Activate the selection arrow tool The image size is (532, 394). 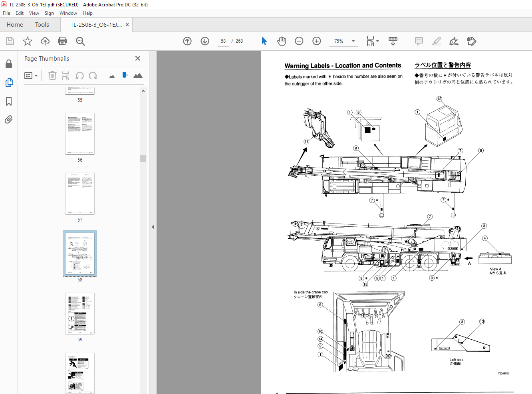coord(264,41)
